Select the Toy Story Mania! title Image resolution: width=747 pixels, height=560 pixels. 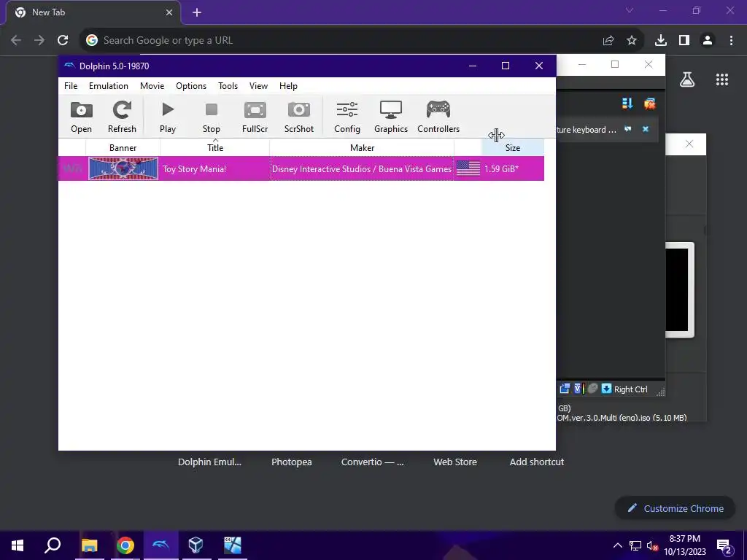click(194, 169)
